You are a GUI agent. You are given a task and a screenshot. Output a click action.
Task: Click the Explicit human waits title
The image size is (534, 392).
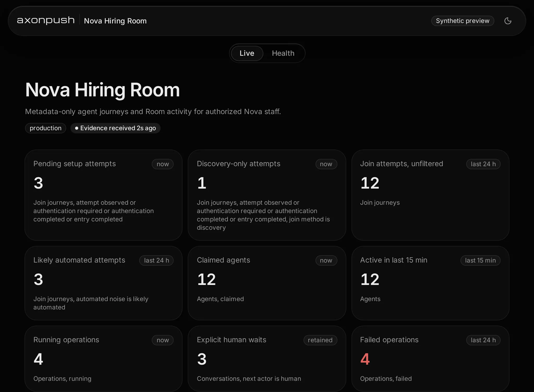tap(232, 340)
